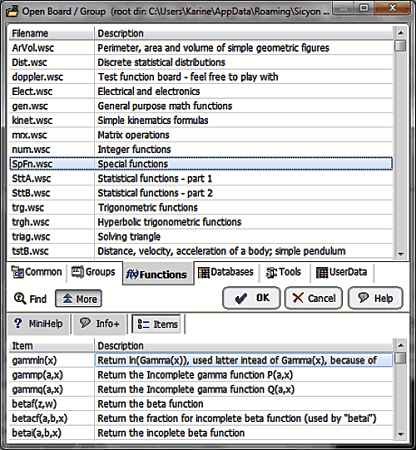Click the Tools tab icon
The image size is (416, 450).
tap(271, 272)
